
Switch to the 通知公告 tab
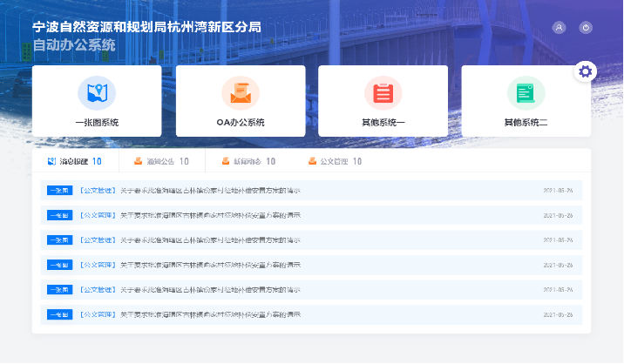[167, 161]
